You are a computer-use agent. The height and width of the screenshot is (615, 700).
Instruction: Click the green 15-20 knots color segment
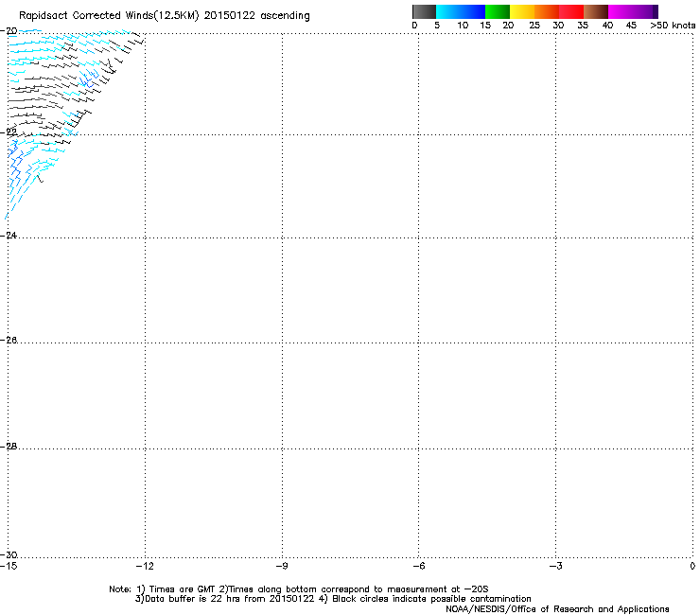498,11
